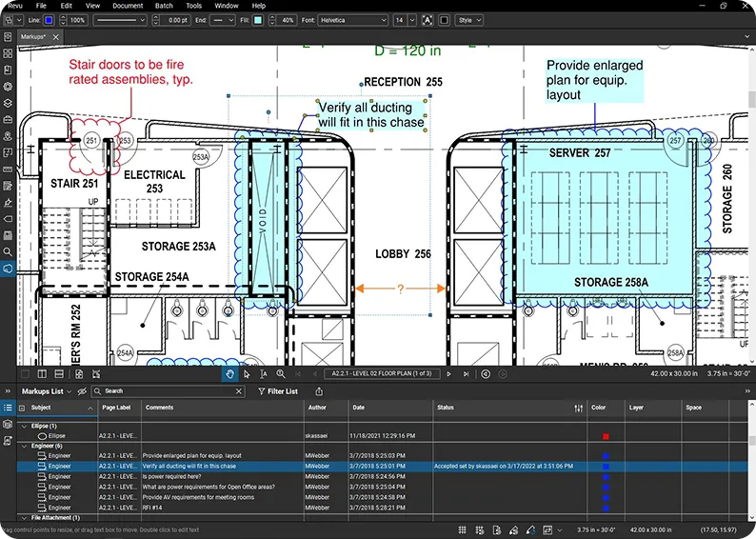Toggle single page view mode

25,374
